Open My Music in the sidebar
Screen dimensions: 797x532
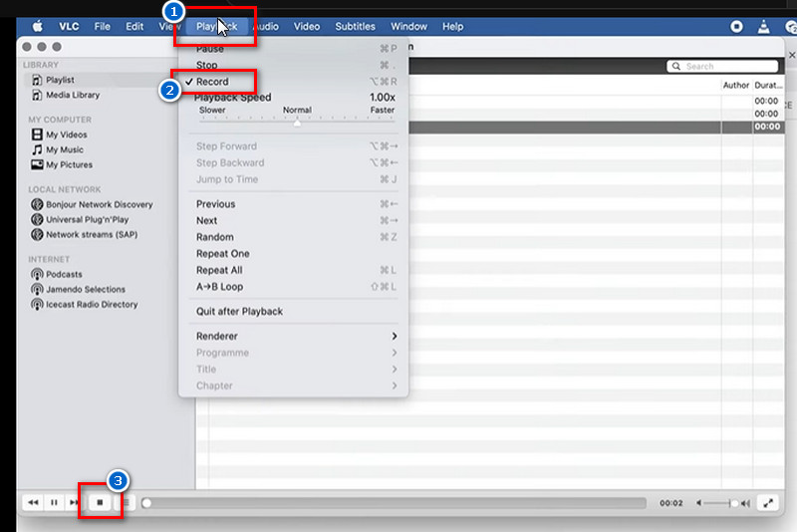click(65, 149)
